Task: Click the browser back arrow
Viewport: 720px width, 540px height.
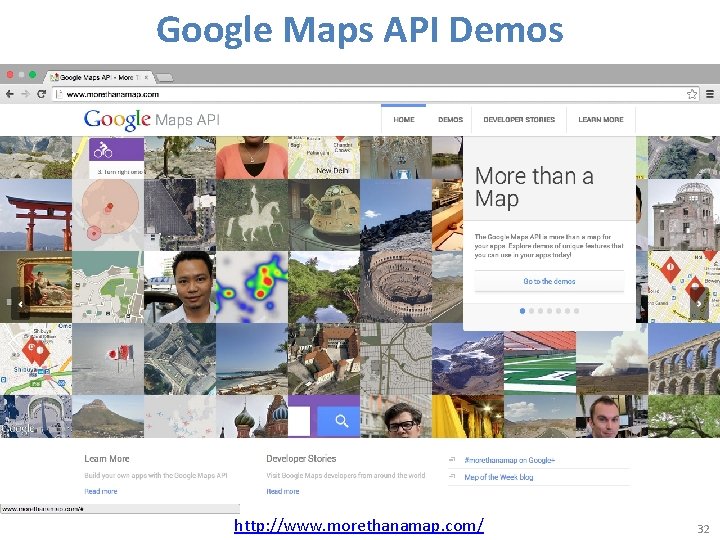Action: point(9,94)
